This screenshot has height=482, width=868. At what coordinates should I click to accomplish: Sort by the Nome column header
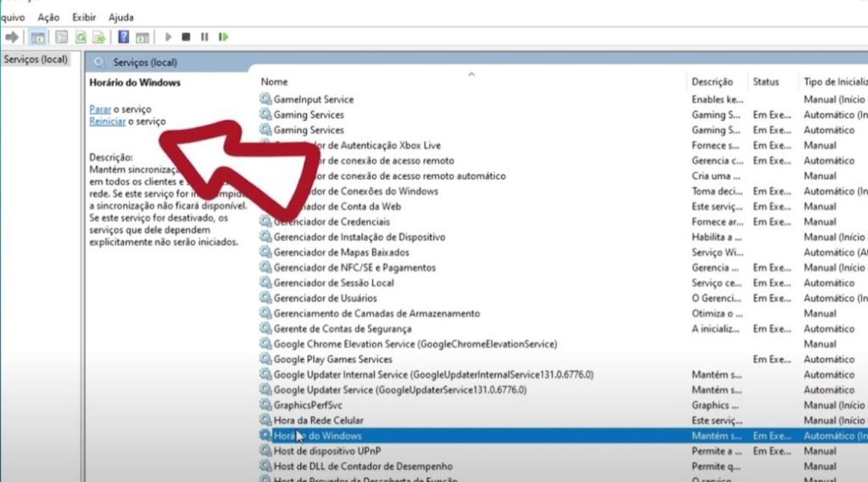click(275, 82)
